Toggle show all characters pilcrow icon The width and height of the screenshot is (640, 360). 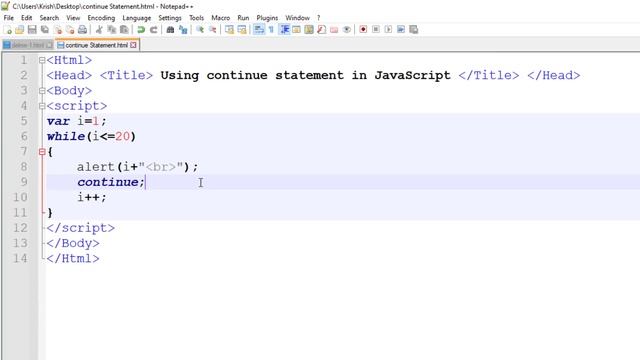click(271, 30)
